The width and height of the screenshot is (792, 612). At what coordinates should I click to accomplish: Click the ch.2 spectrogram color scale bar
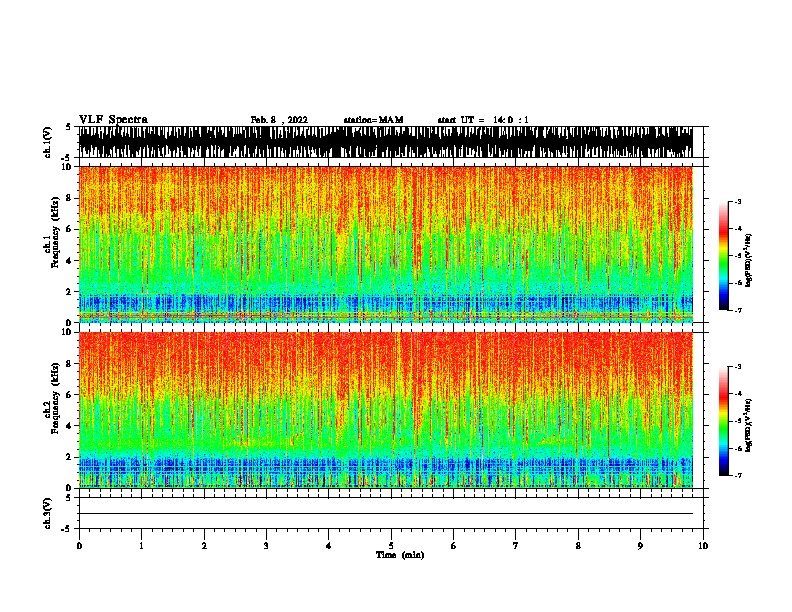723,421
